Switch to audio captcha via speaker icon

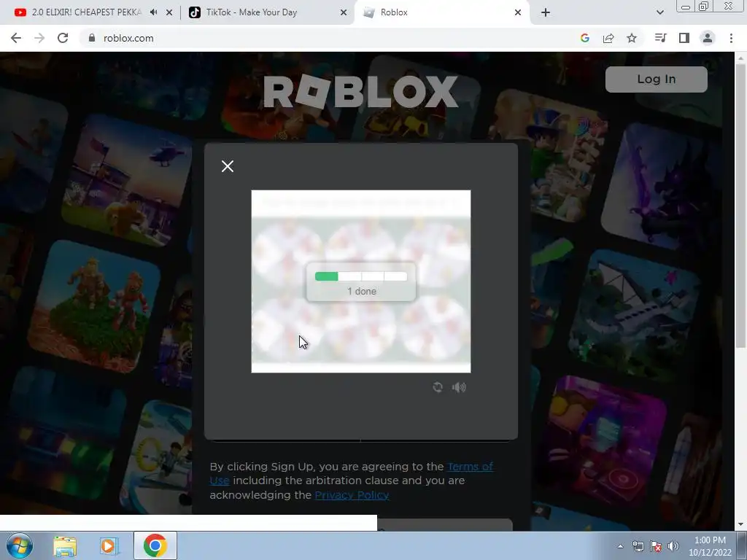[459, 387]
